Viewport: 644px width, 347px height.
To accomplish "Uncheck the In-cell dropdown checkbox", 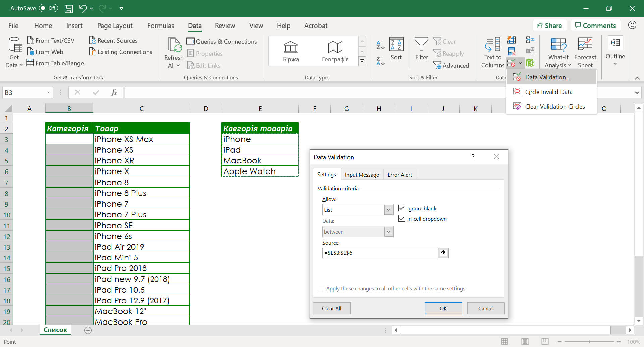I will (x=402, y=219).
